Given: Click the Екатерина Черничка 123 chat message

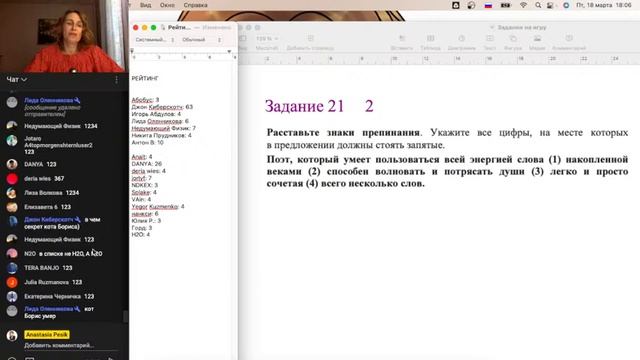Looking at the screenshot, I should point(59,297).
